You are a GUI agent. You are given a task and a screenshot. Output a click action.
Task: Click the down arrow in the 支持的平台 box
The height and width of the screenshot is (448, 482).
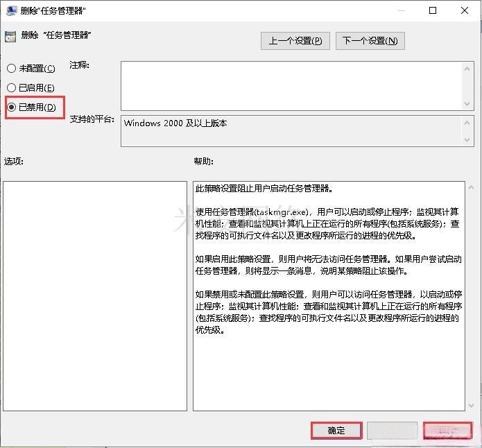click(x=467, y=140)
